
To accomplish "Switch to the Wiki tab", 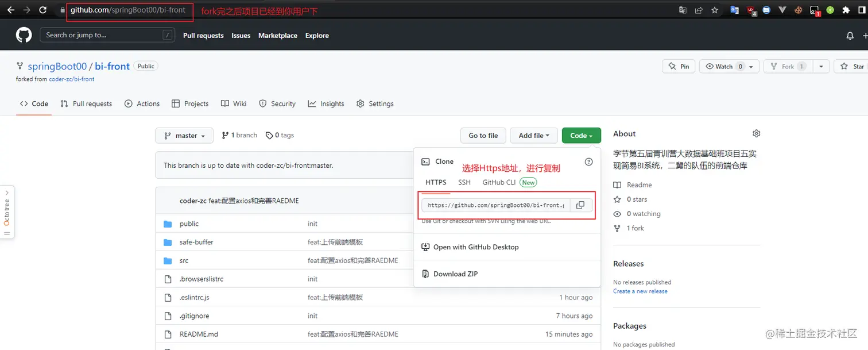I will [234, 103].
